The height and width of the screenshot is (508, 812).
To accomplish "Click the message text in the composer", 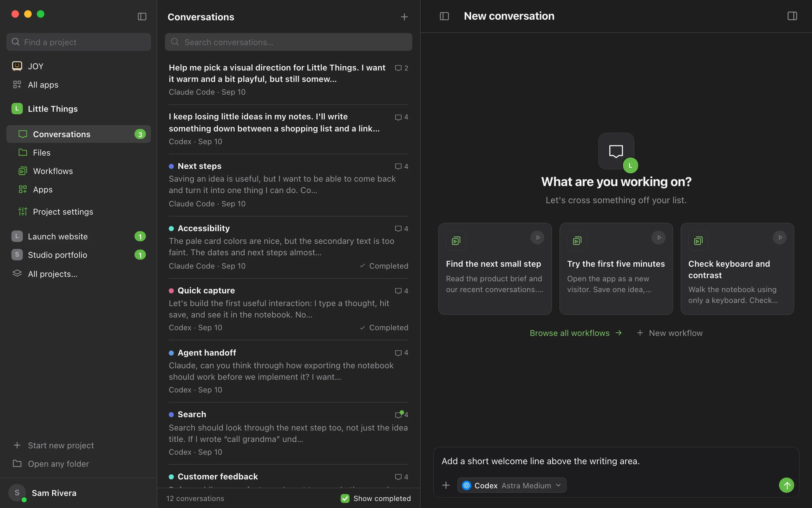I will (540, 461).
